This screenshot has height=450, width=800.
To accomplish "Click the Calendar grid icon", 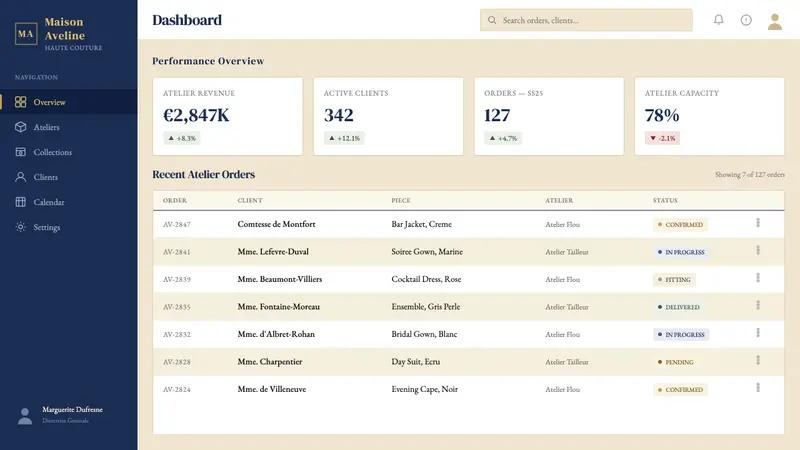I will coord(20,202).
